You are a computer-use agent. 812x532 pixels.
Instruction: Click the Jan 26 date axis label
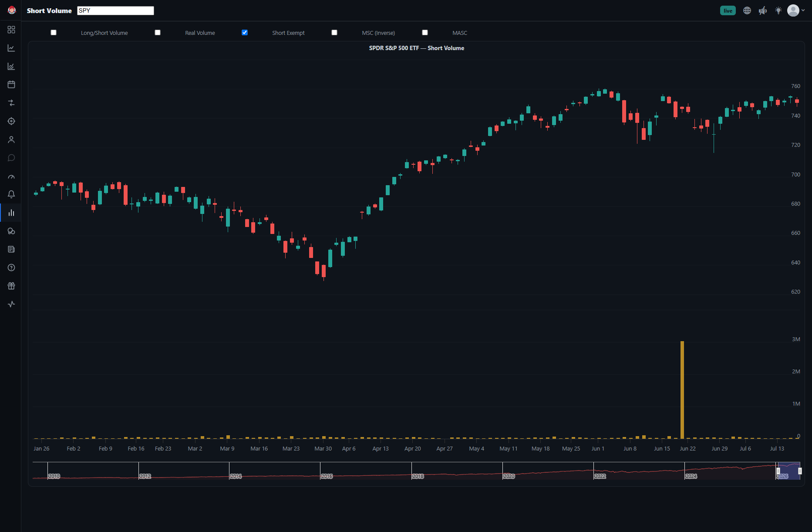41,448
